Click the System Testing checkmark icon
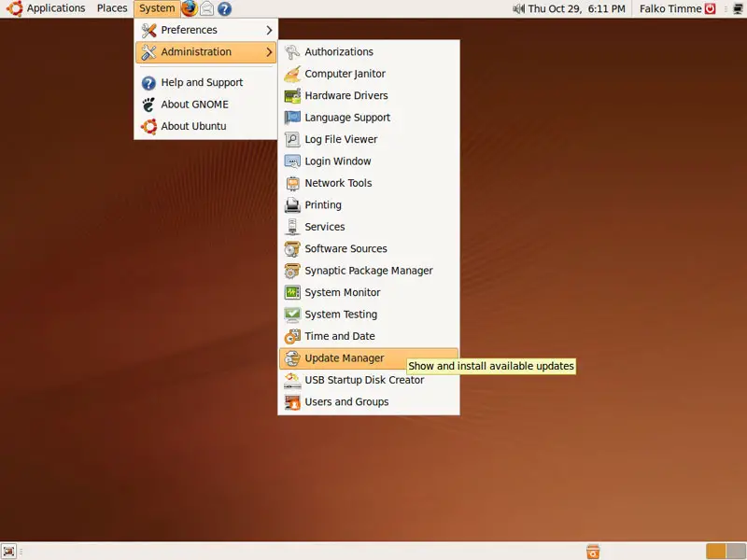Viewport: 747px width, 560px height. (292, 315)
